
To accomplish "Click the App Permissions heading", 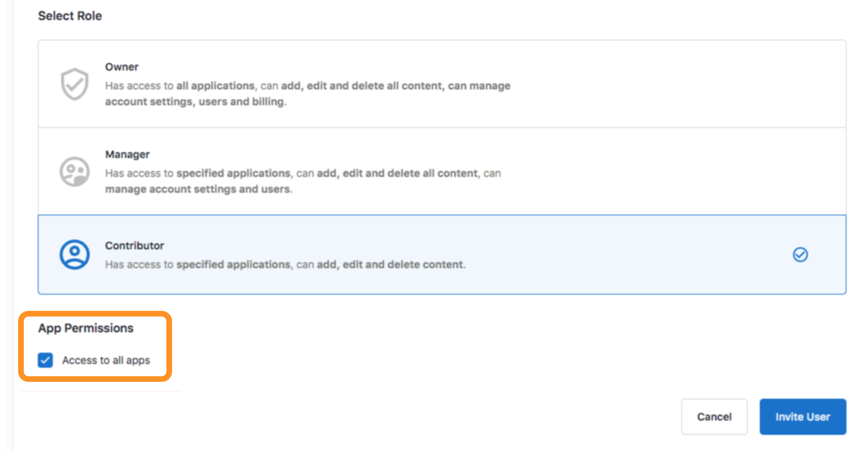I will tap(86, 328).
